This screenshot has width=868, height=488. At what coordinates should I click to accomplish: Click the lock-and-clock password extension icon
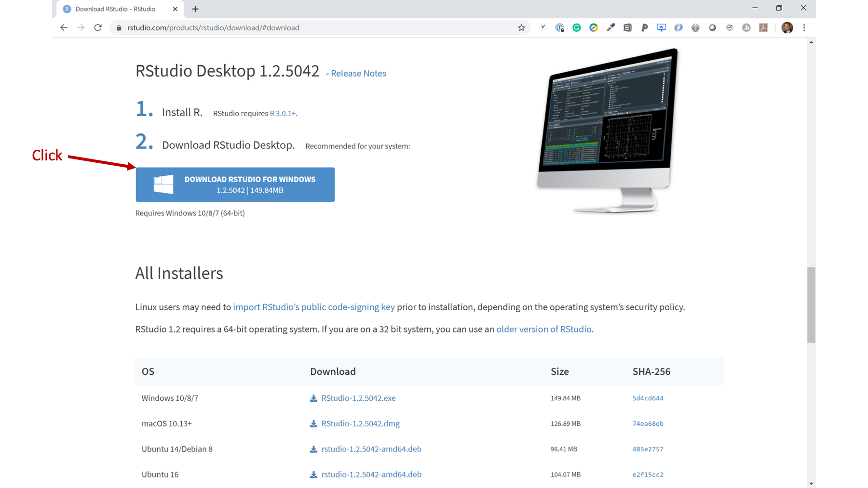coord(560,28)
